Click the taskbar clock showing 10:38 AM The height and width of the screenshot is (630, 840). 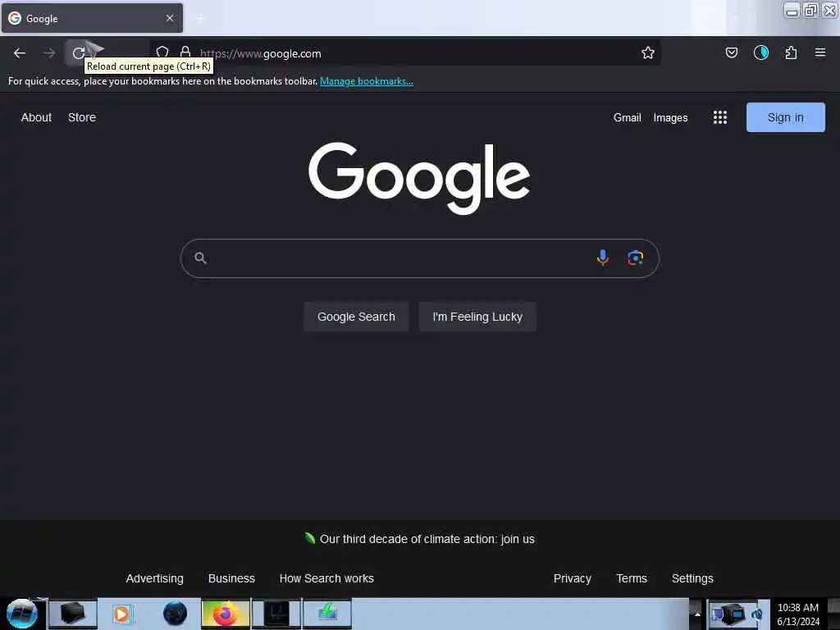798,614
